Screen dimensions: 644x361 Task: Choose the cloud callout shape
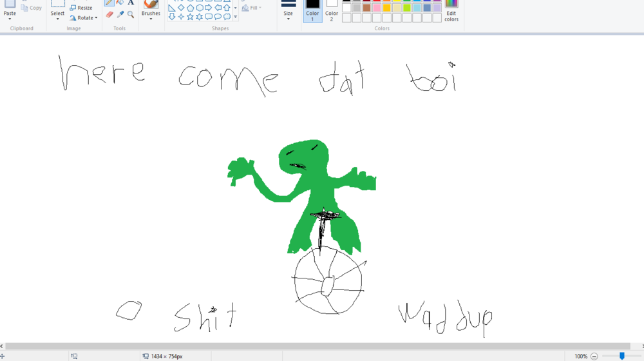click(x=227, y=17)
